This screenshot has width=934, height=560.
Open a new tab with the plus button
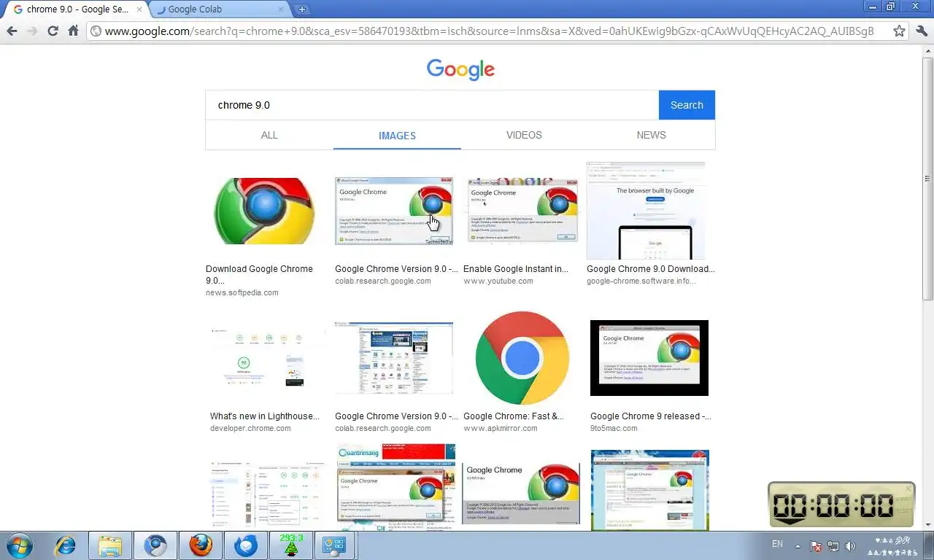pos(301,9)
